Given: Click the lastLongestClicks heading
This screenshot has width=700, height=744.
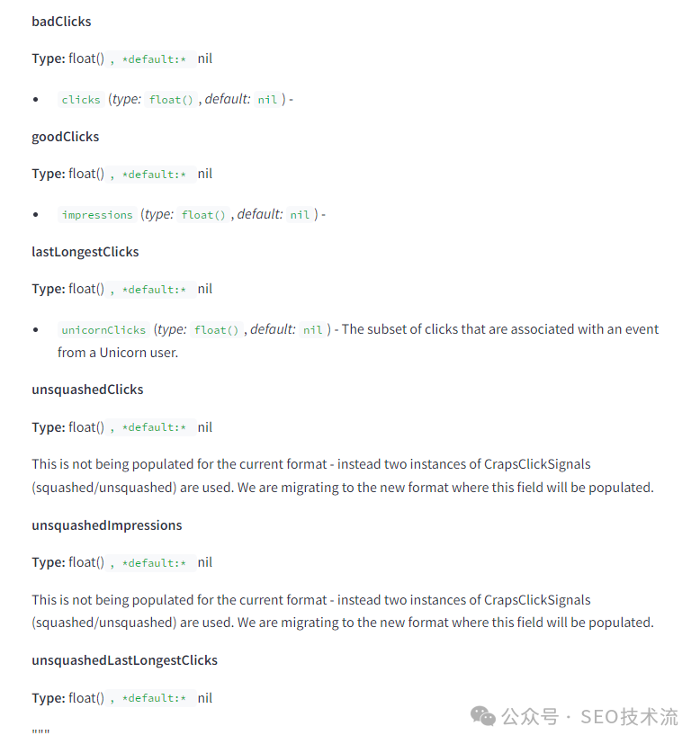Looking at the screenshot, I should (85, 252).
